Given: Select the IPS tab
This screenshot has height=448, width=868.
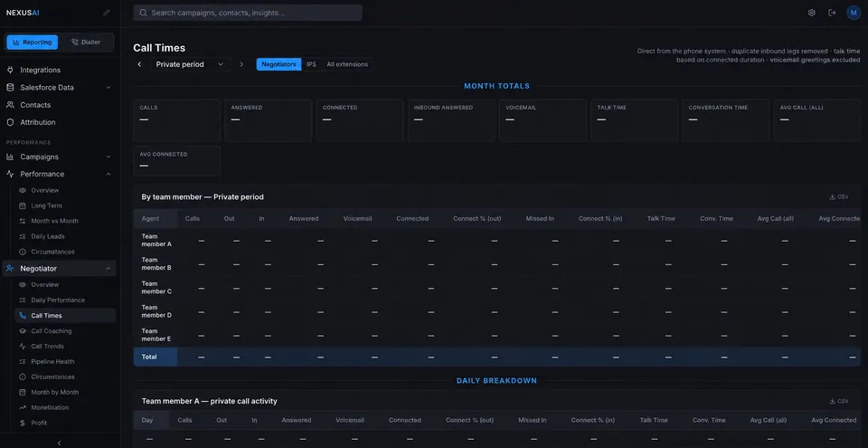Looking at the screenshot, I should coord(312,64).
